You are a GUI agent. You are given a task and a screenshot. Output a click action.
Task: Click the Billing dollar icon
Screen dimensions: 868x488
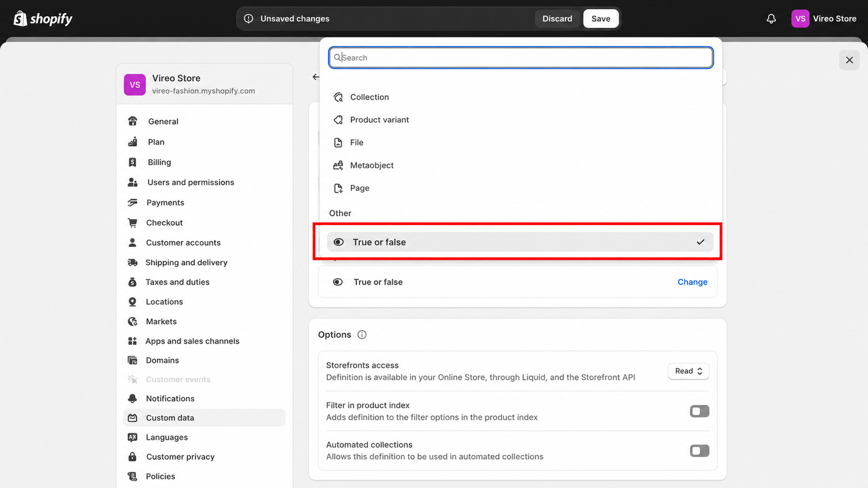click(132, 162)
